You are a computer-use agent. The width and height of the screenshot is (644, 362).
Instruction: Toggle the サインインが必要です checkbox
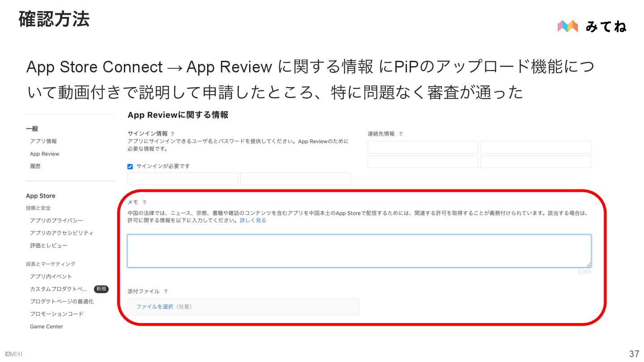click(x=130, y=166)
